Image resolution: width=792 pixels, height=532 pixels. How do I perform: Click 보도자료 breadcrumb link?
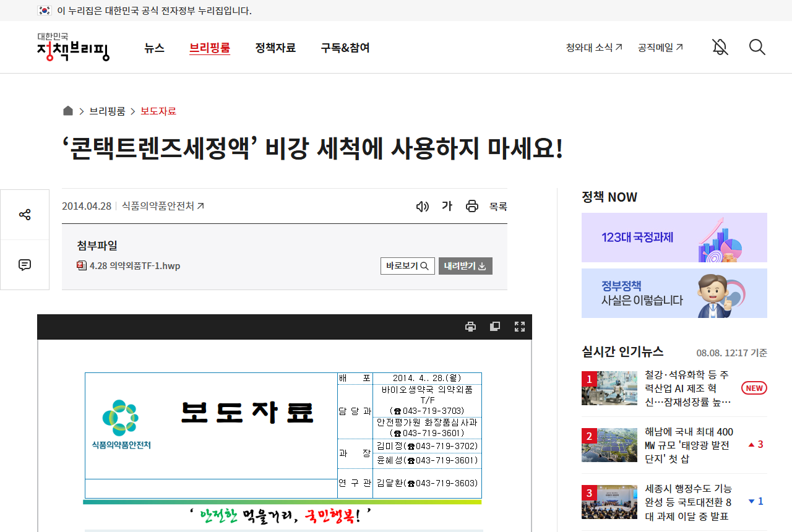click(x=158, y=111)
